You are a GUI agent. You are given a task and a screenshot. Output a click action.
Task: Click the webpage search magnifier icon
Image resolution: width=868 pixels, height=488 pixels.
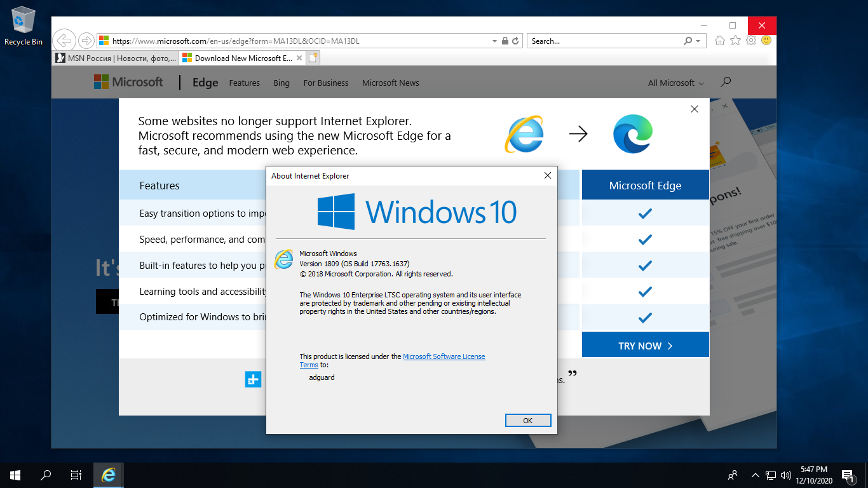coord(726,82)
